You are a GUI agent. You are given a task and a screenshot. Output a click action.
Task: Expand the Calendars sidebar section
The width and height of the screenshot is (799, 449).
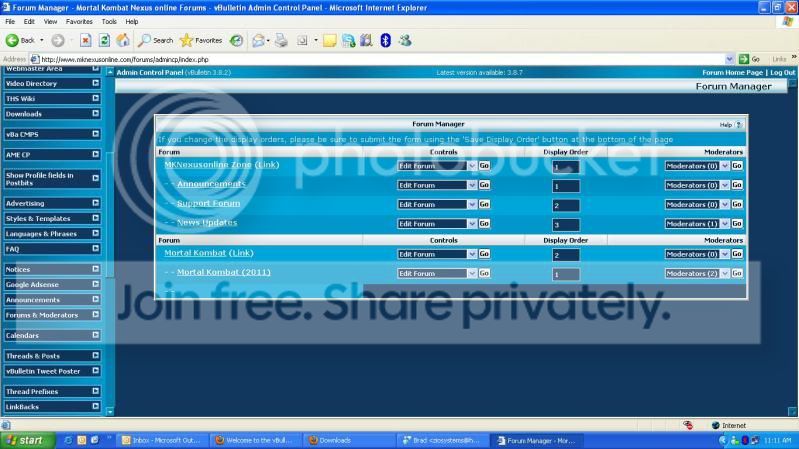point(95,335)
